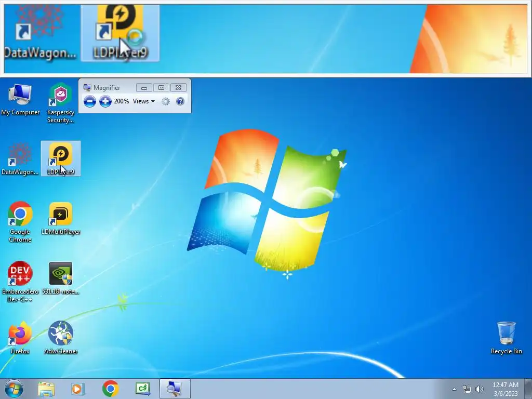This screenshot has height=399, width=532.
Task: Select the 531.18-note NVIDIA installer icon
Action: tap(61, 278)
